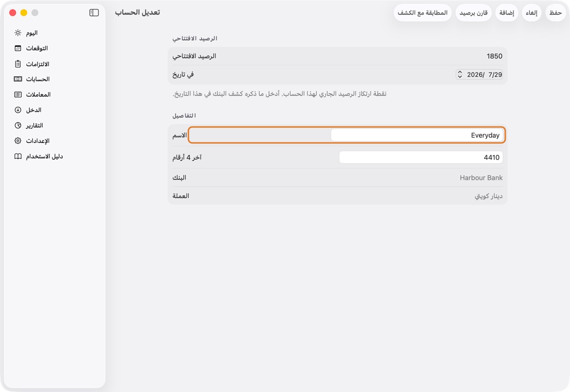Screen dimensions: 570x392
Task: Select الالتزامات in the sidebar
Action: (x=38, y=64)
